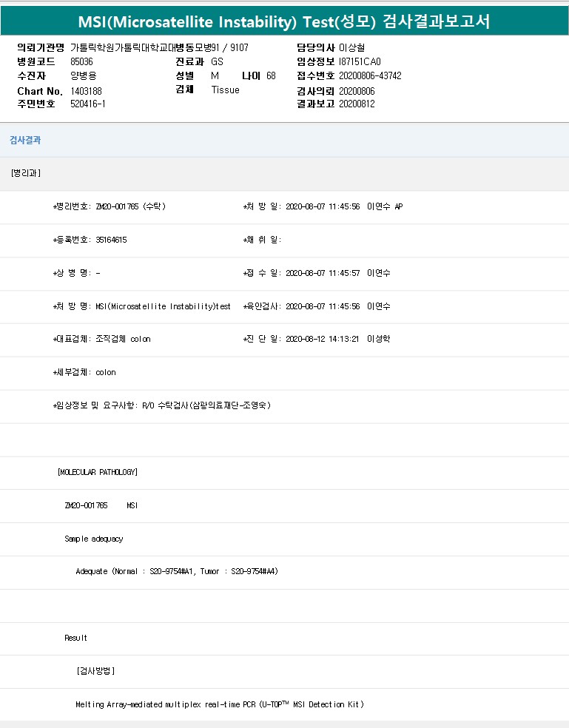Viewport: 569px width, 728px height.
Task: Select department value GS
Action: coord(217,61)
